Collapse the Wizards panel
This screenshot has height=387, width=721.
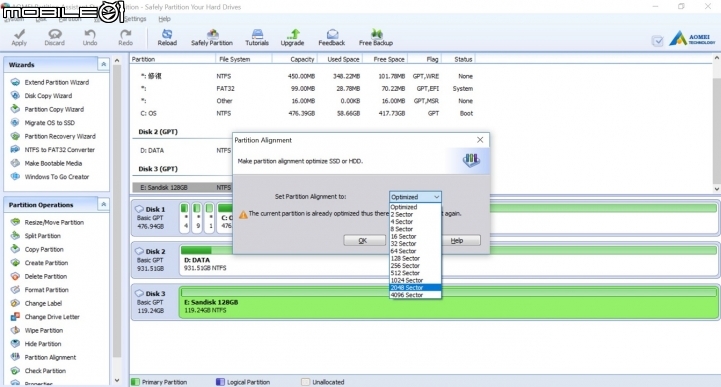point(103,64)
